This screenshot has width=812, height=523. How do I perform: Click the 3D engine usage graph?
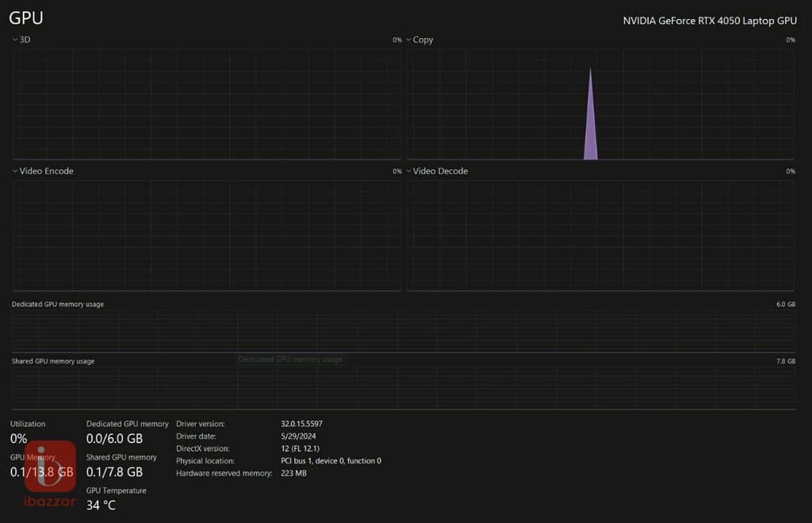[206, 104]
